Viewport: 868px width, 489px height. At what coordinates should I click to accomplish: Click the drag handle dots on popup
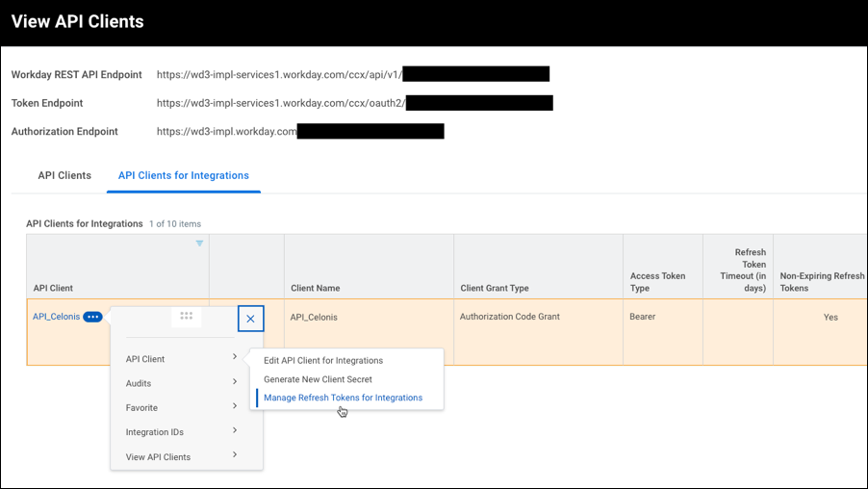[186, 316]
